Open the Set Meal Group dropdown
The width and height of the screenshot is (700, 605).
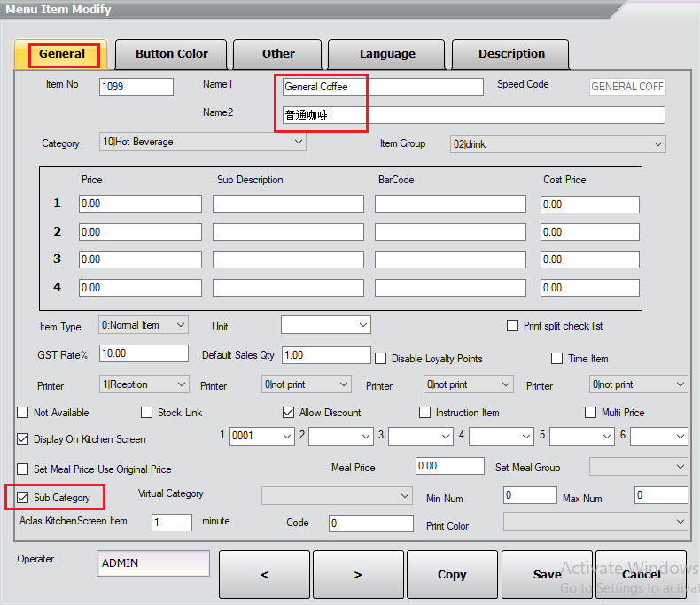click(x=638, y=467)
